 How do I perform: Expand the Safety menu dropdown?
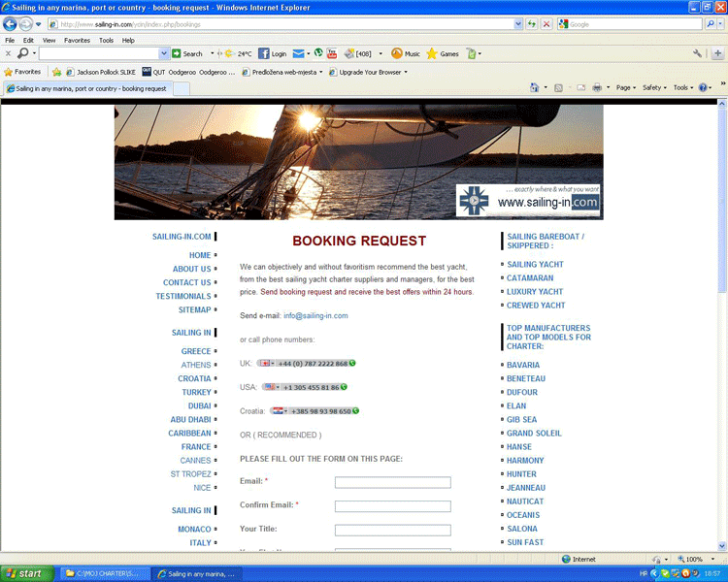[654, 87]
